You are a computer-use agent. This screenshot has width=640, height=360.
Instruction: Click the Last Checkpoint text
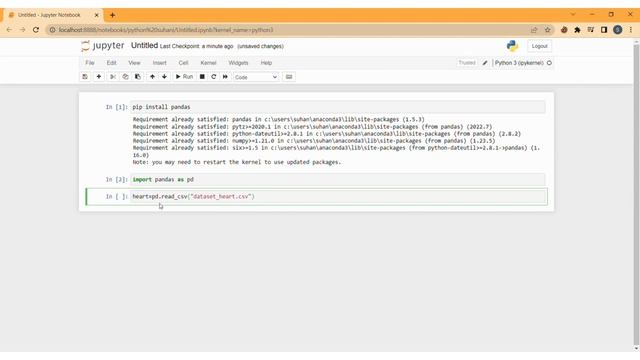coord(196,46)
